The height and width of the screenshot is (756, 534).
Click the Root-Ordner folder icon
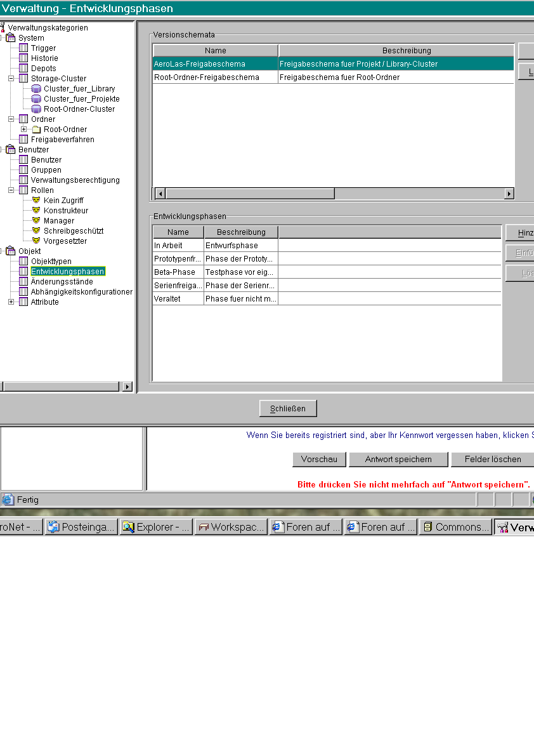(36, 129)
